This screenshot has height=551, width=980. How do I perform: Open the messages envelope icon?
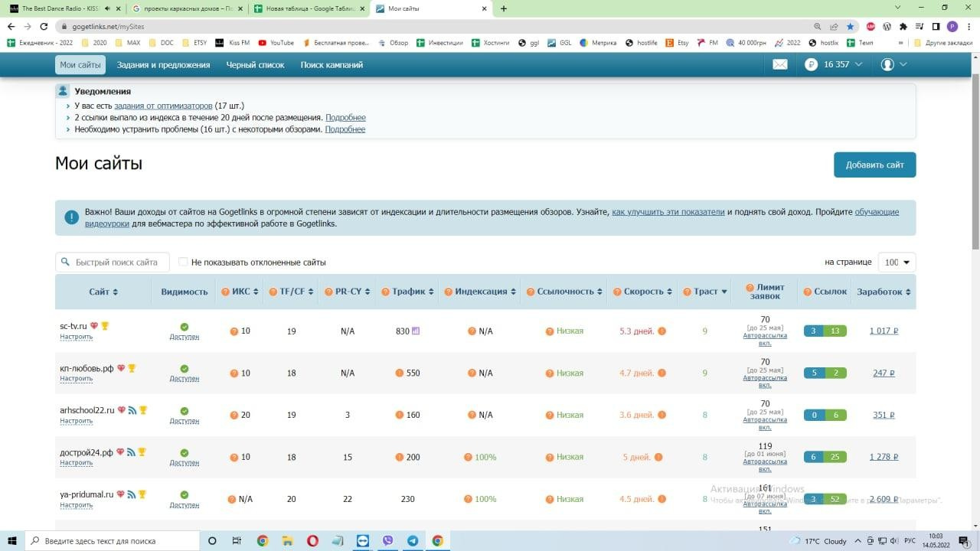[x=779, y=64]
